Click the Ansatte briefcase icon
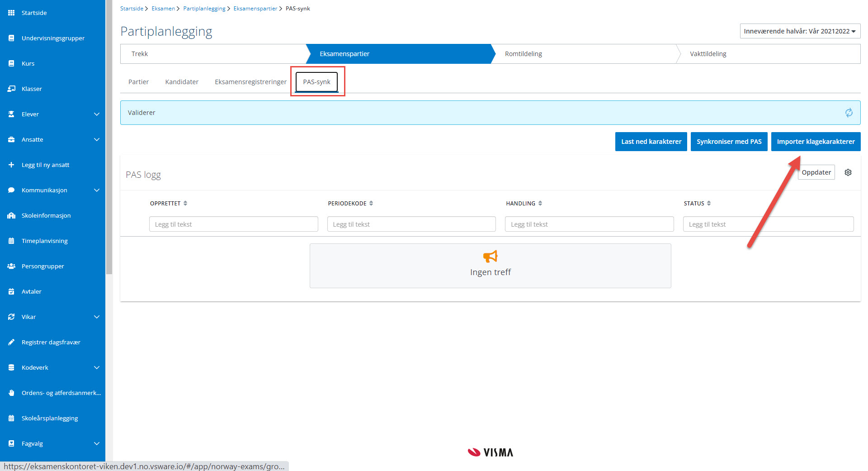 click(11, 139)
